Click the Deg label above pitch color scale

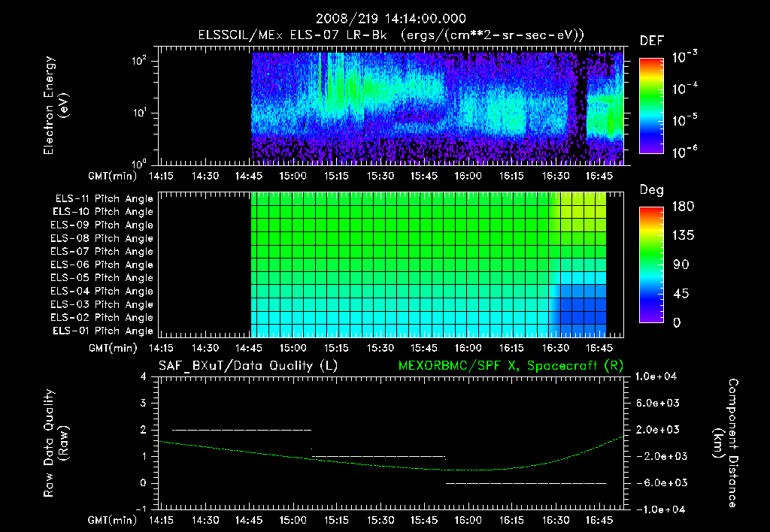point(651,190)
